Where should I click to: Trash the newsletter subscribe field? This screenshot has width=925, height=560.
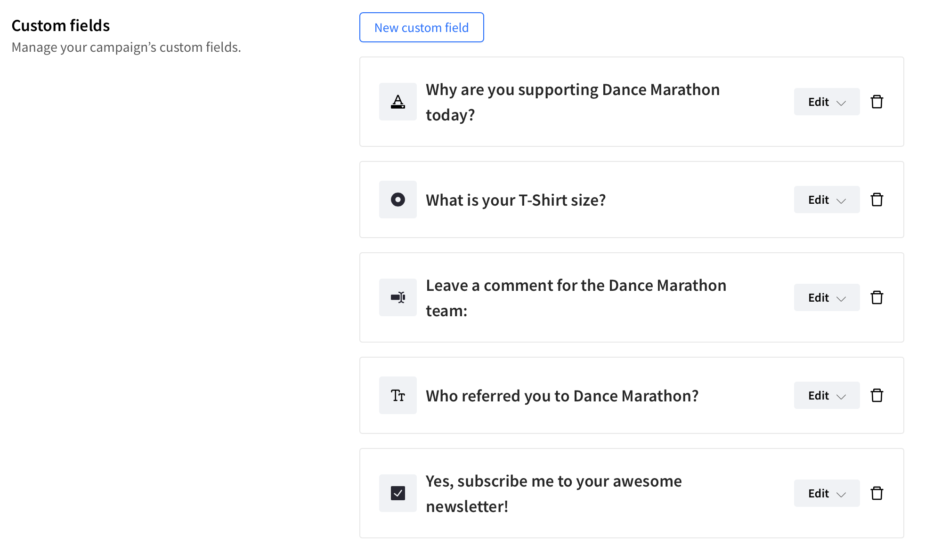(x=876, y=493)
